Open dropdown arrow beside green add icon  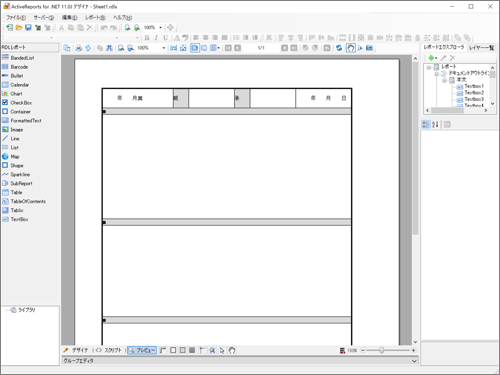pos(436,58)
